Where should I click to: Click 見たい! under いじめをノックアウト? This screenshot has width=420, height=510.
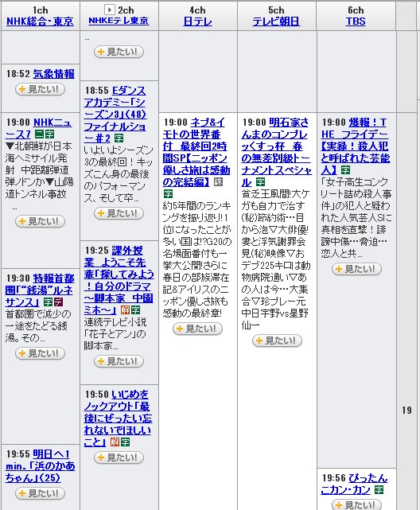[119, 457]
